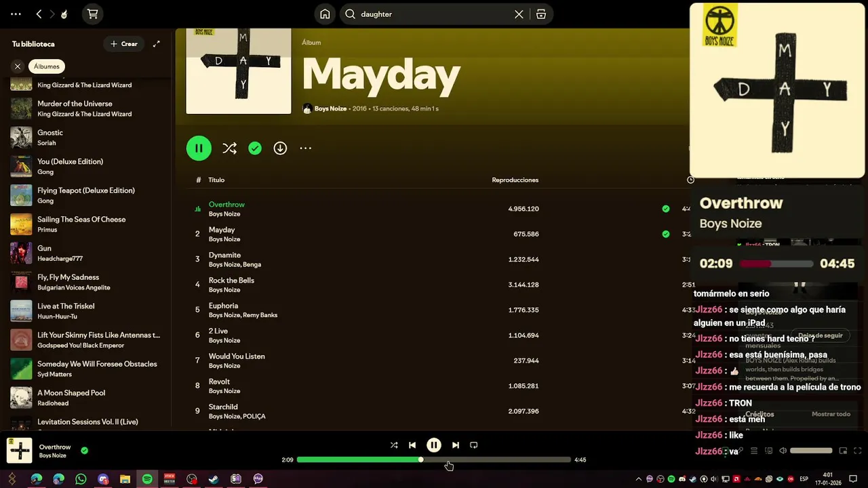Image resolution: width=868 pixels, height=488 pixels.
Task: Open Benga artist link on Dynamite
Action: point(252,265)
